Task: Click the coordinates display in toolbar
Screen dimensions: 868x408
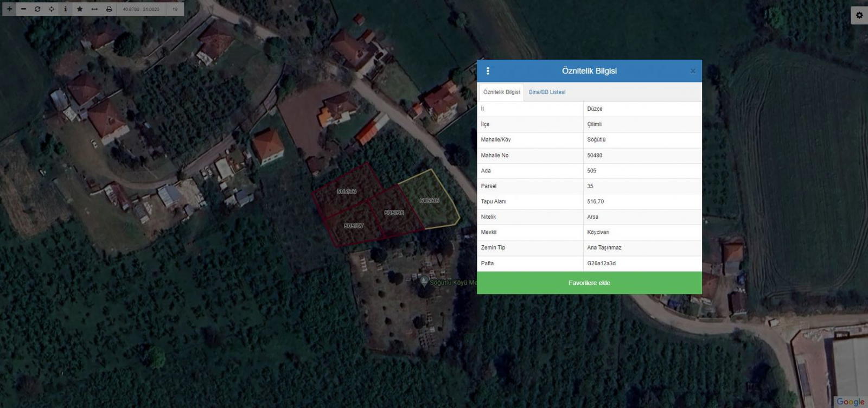Action: click(141, 9)
